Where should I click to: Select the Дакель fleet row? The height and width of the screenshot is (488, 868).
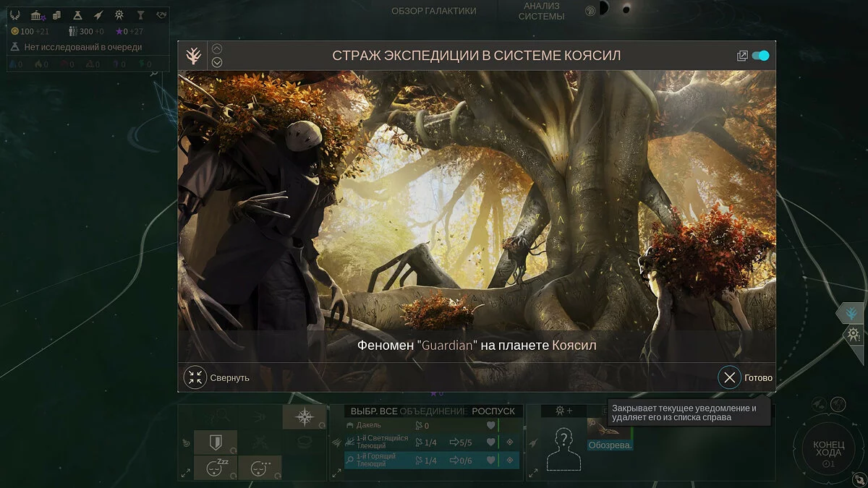(x=432, y=425)
